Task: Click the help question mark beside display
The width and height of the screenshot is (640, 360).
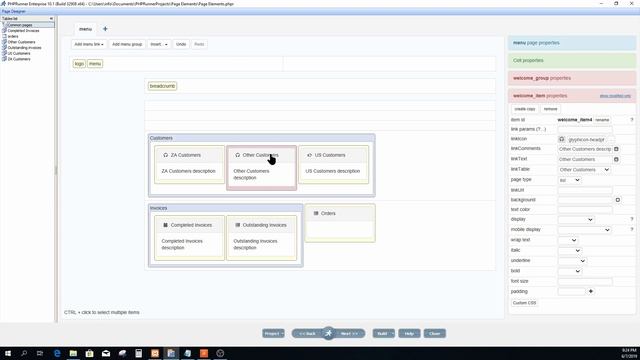Action: (x=632, y=219)
